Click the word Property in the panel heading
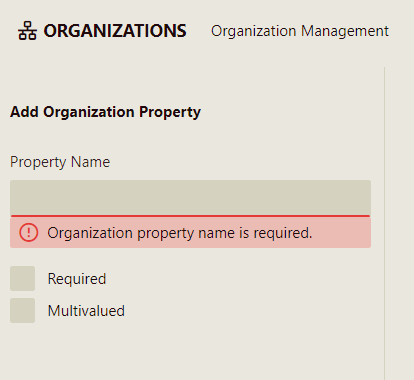 click(170, 112)
